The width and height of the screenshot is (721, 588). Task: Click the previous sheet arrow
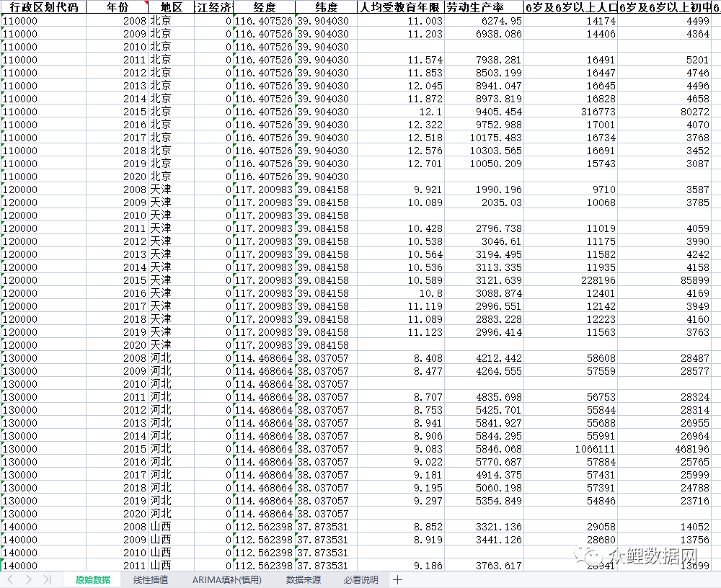[10, 579]
